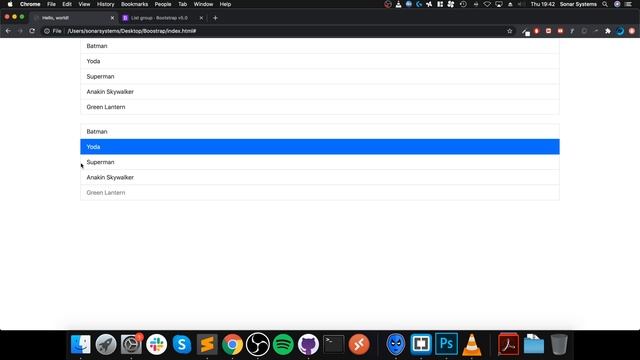This screenshot has width=640, height=360.
Task: Open VLC cone icon in dock
Action: 471,344
